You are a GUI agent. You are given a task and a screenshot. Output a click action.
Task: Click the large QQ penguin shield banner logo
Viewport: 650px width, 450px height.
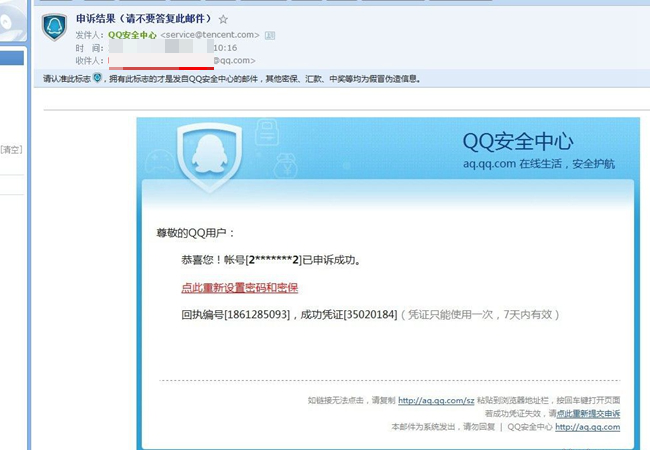(x=209, y=156)
